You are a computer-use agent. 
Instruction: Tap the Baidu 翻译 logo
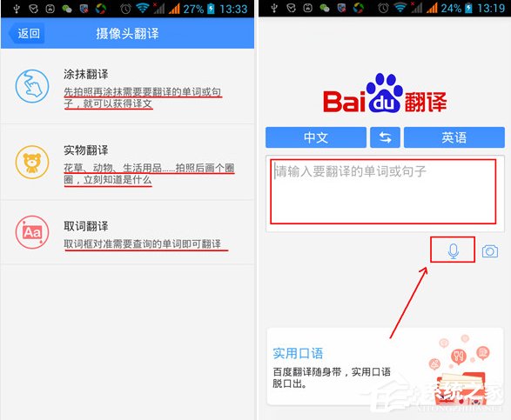point(385,93)
